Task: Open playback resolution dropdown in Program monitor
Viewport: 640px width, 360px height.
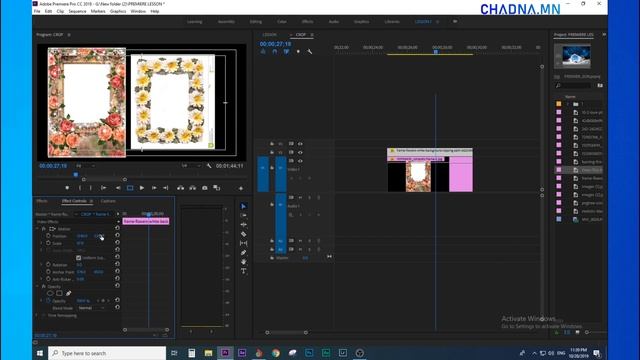Action: [191, 166]
